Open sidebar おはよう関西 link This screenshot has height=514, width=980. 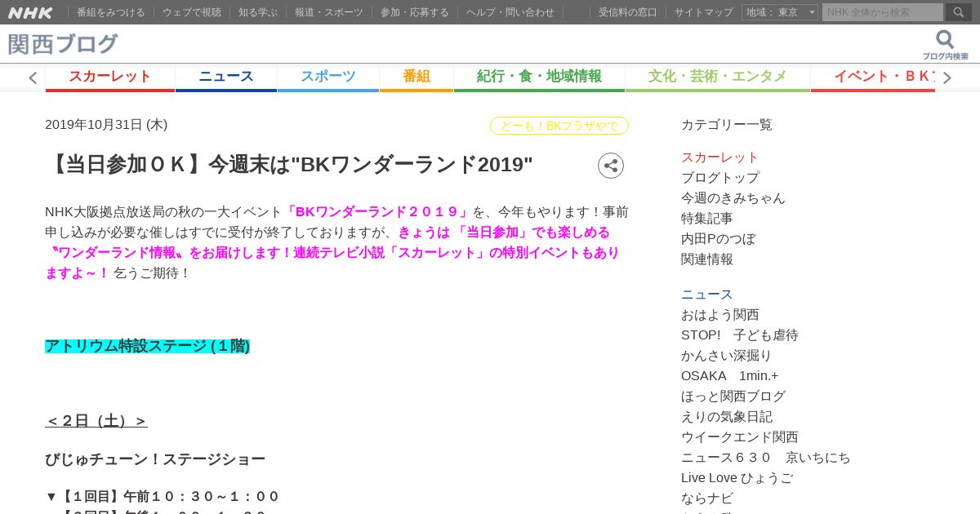click(x=720, y=315)
